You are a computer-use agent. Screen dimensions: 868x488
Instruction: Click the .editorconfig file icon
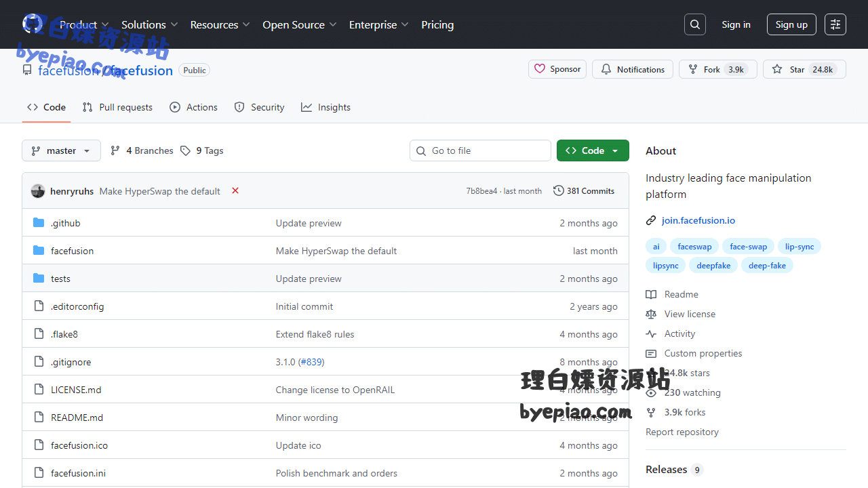pos(39,306)
